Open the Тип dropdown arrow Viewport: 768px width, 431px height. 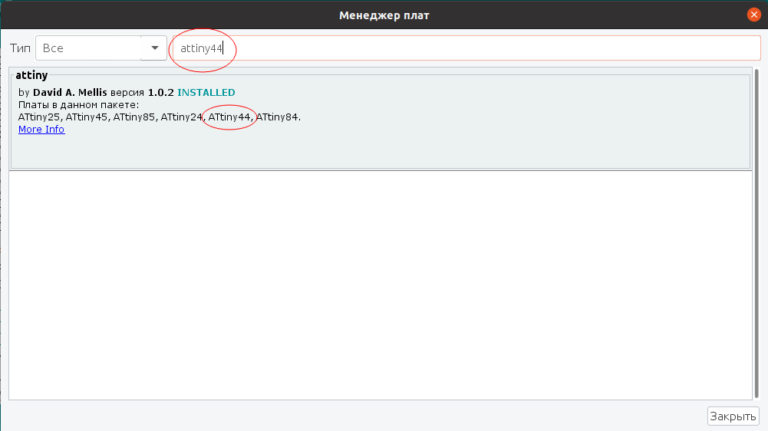[154, 48]
